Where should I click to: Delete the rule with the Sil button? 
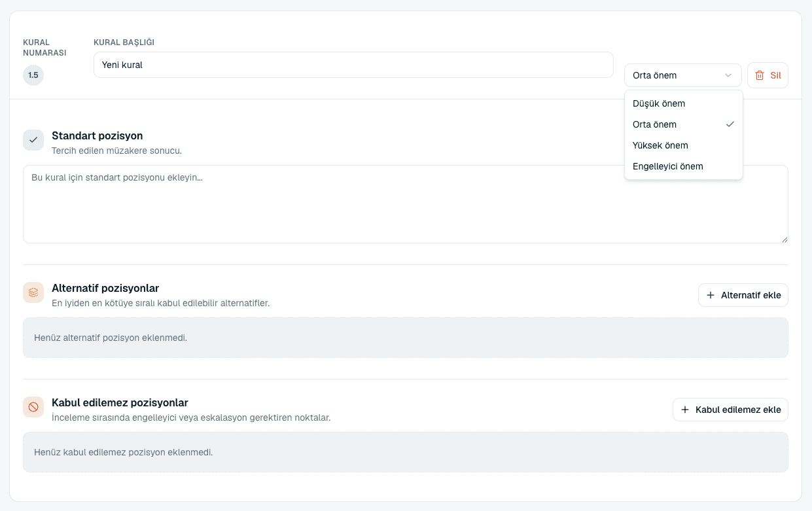768,75
